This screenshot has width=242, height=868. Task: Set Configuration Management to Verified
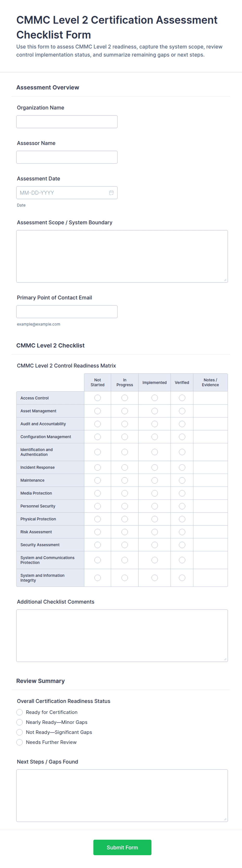point(182,437)
